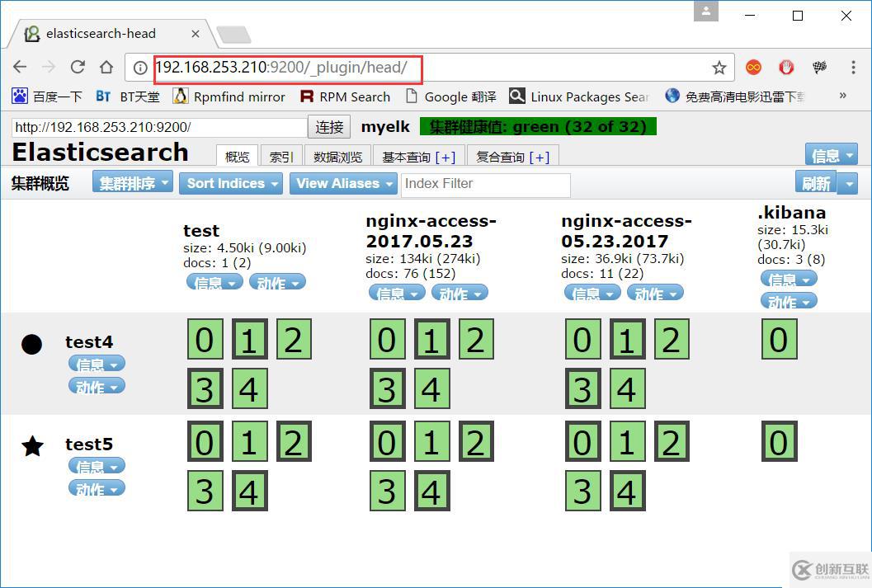Click shard 3 of nginx-access-05.23.2017 on test5
The height and width of the screenshot is (588, 872).
tap(582, 491)
